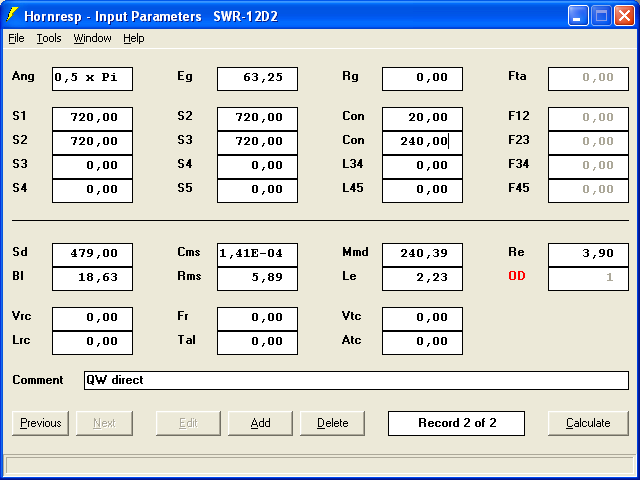Click the greyed Fta field
The image size is (640, 480).
pyautogui.click(x=588, y=79)
